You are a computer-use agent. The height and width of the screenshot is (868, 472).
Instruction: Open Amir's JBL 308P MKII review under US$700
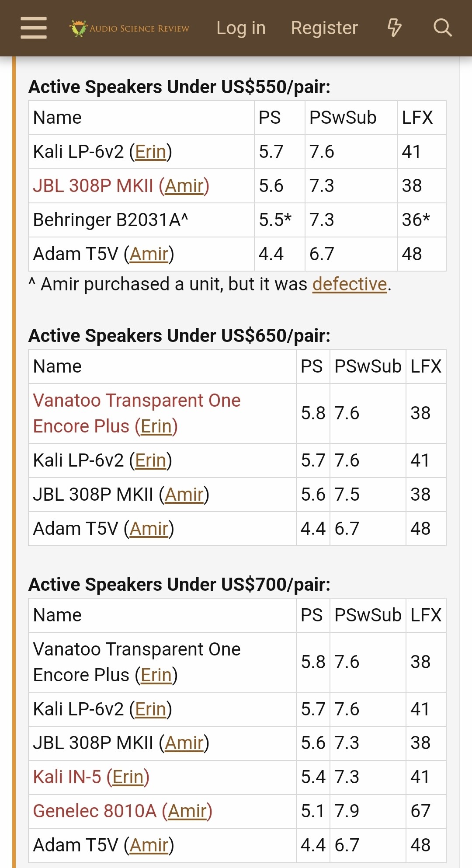[184, 743]
